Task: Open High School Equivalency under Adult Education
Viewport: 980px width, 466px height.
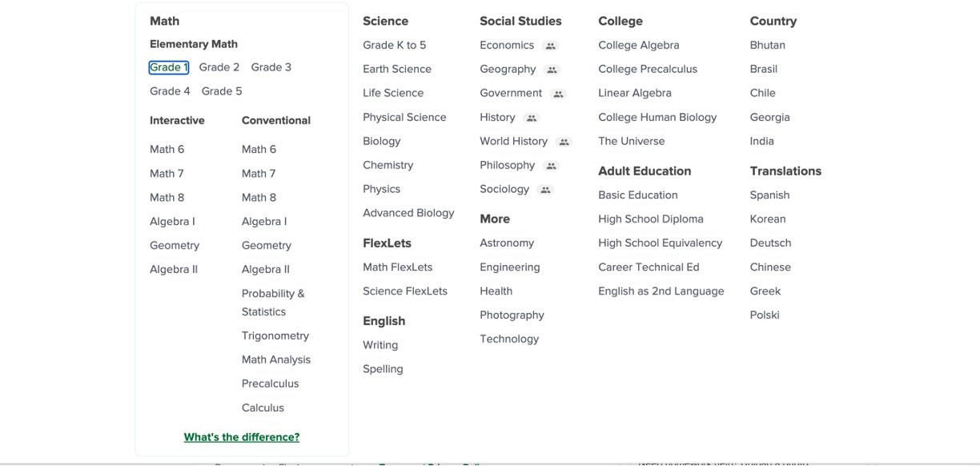Action: pyautogui.click(x=661, y=243)
